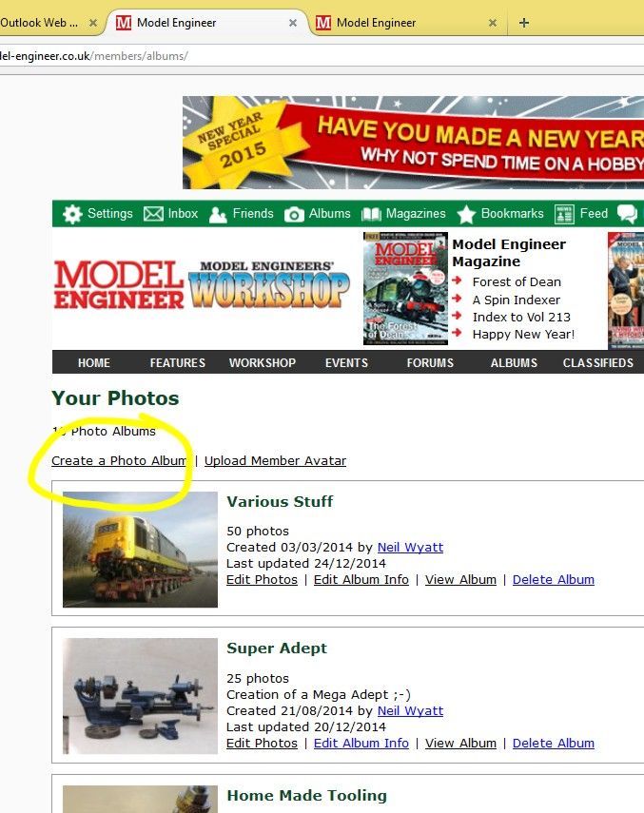Open the Feed newspaper icon
644x813 pixels.
[564, 214]
